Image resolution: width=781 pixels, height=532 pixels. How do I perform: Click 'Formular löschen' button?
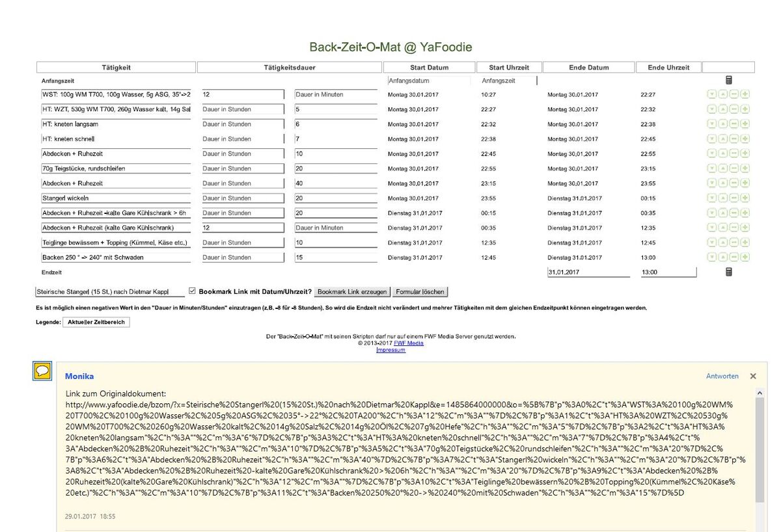point(420,292)
